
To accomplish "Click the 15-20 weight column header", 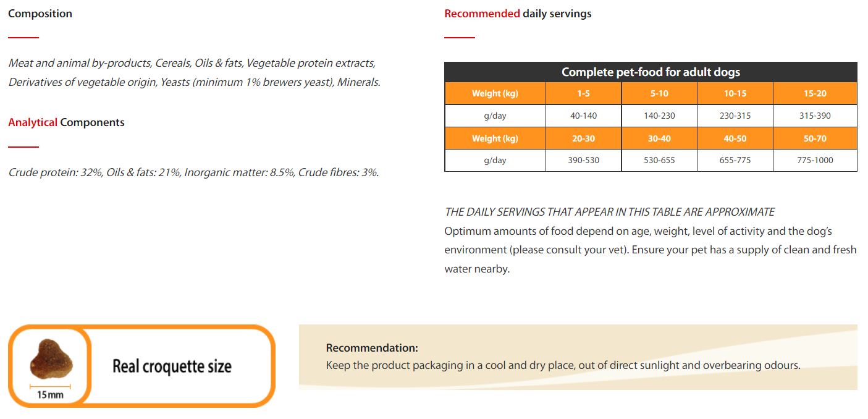I will tap(815, 93).
